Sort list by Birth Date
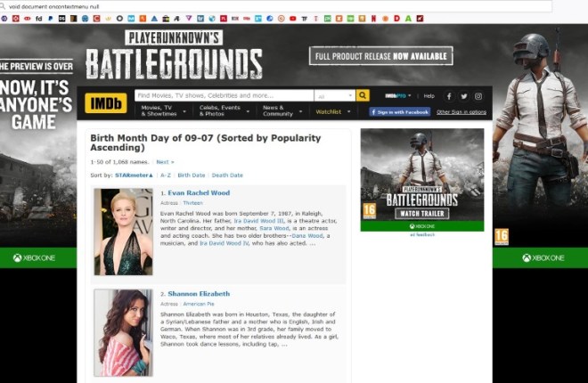Image resolution: width=588 pixels, height=383 pixels. click(x=192, y=175)
